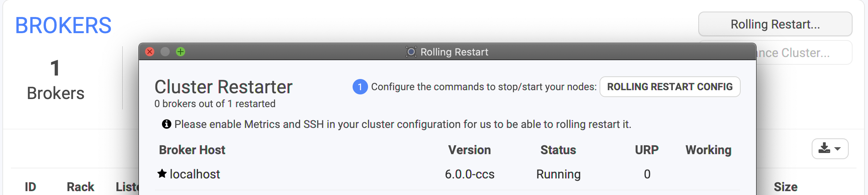Click the green maximize window button

[181, 52]
